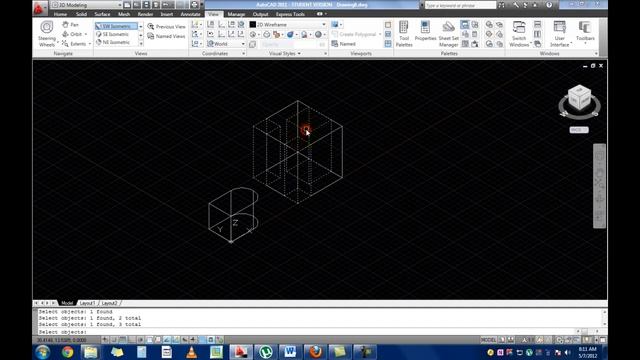This screenshot has height=360, width=640.
Task: Open the Toolbars menu
Action: click(x=585, y=32)
